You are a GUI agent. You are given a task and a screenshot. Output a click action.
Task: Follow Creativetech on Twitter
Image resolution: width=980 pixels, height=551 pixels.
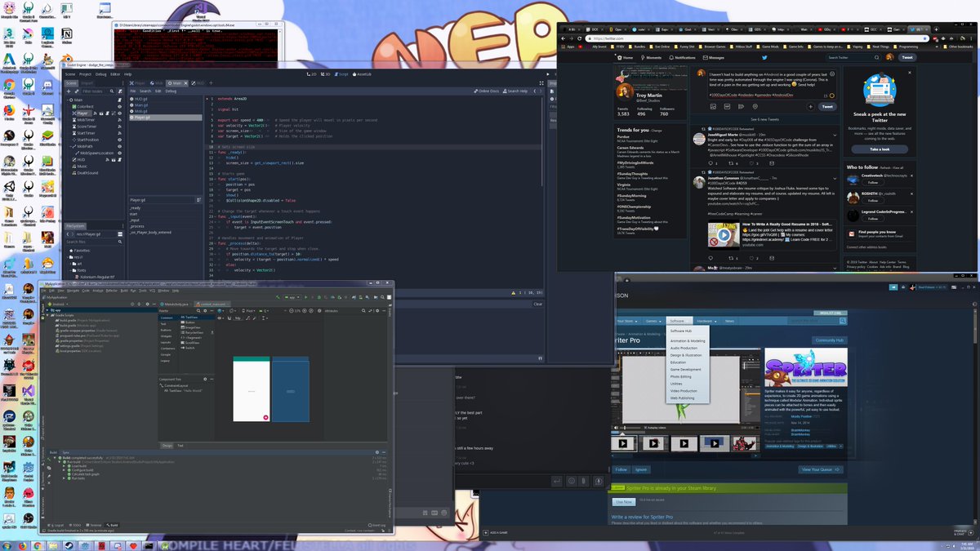click(873, 183)
